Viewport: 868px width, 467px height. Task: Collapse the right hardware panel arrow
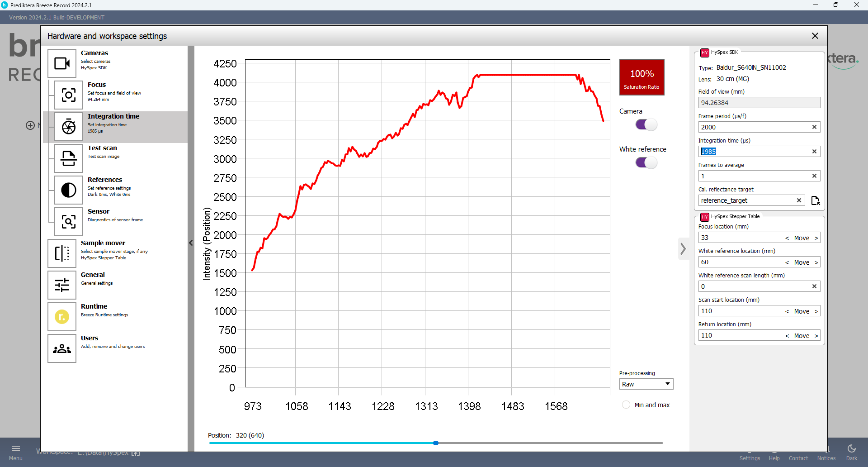(x=683, y=248)
